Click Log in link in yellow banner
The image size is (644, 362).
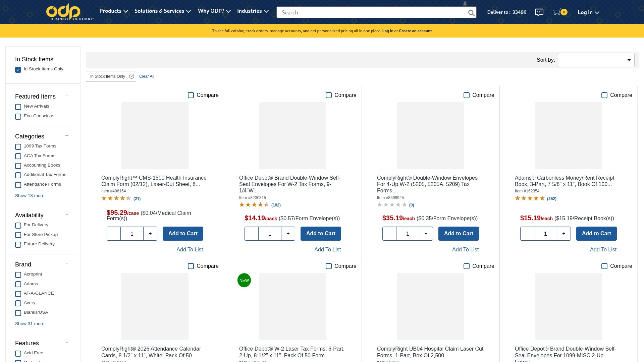[388, 31]
